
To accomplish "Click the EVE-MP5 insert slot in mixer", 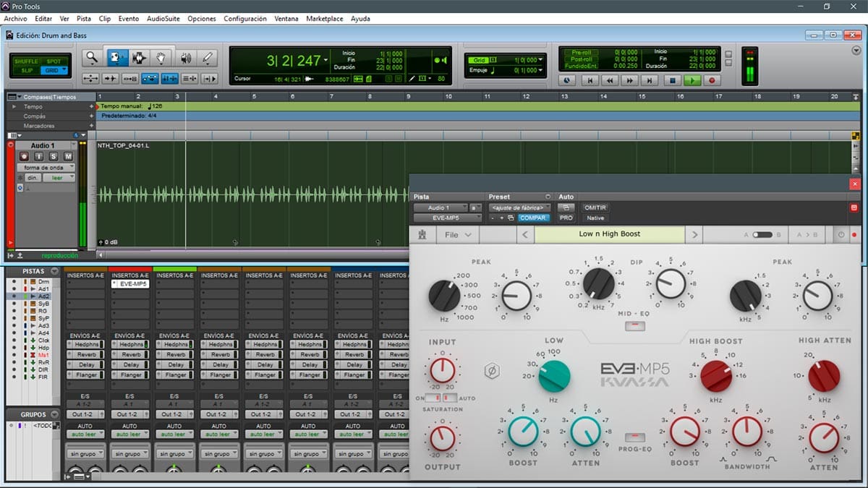I will pyautogui.click(x=129, y=284).
